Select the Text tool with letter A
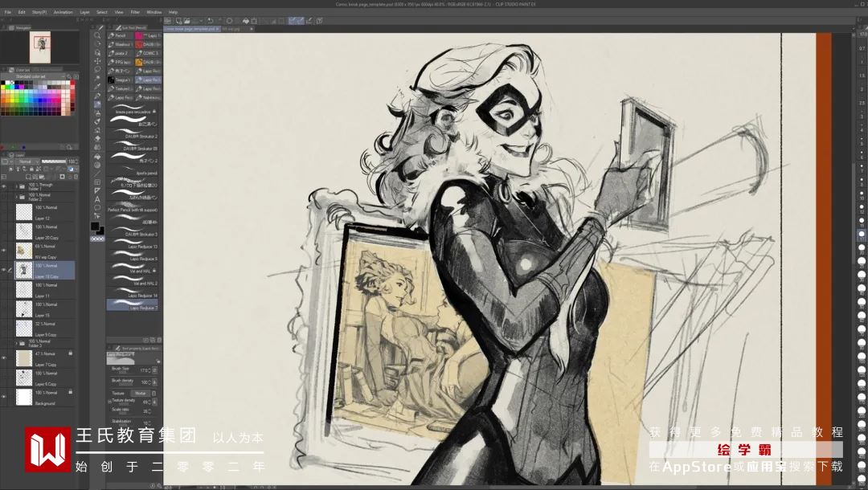 tap(97, 199)
